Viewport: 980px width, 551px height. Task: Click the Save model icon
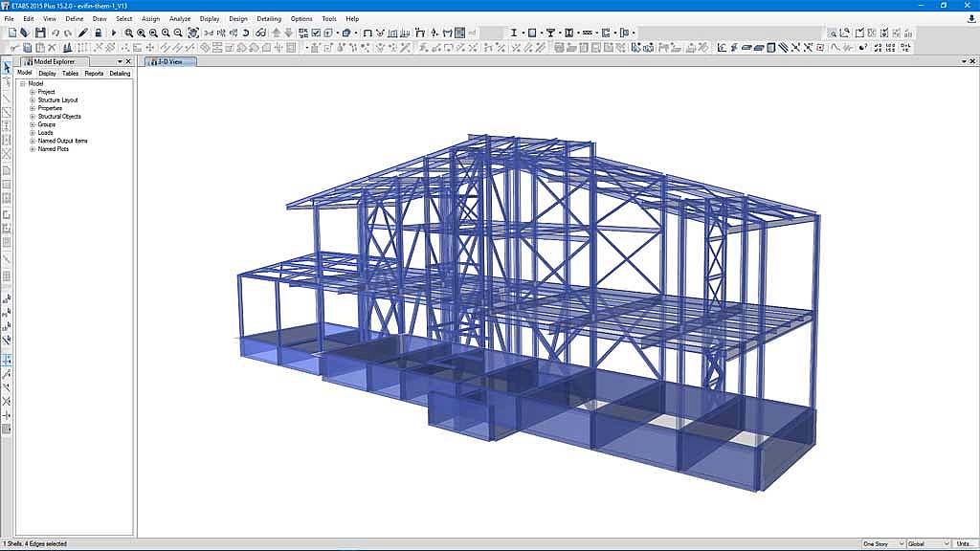click(x=40, y=33)
